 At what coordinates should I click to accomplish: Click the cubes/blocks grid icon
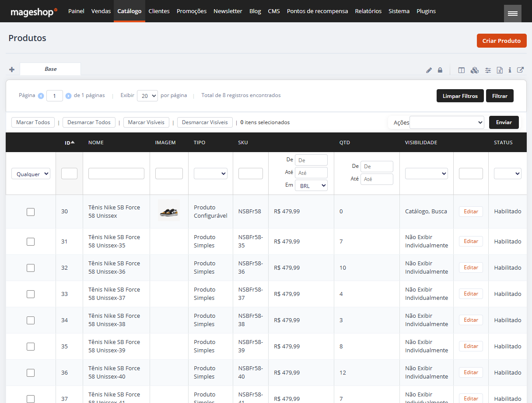[474, 70]
